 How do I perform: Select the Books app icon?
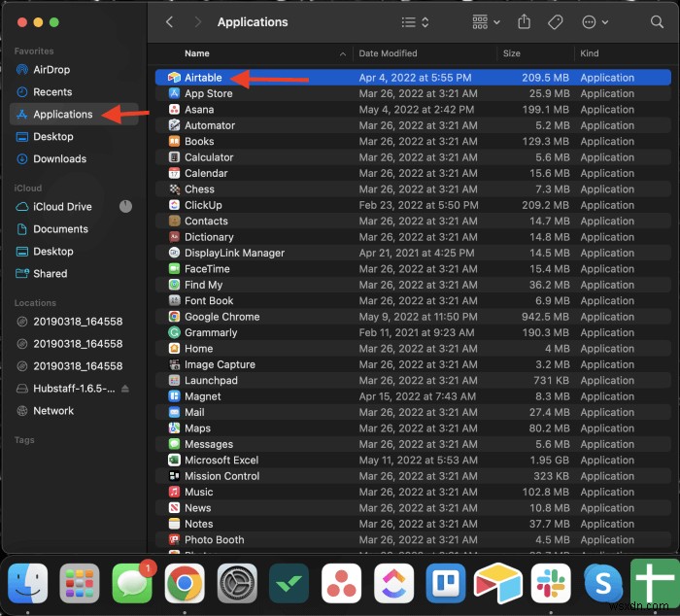point(174,142)
